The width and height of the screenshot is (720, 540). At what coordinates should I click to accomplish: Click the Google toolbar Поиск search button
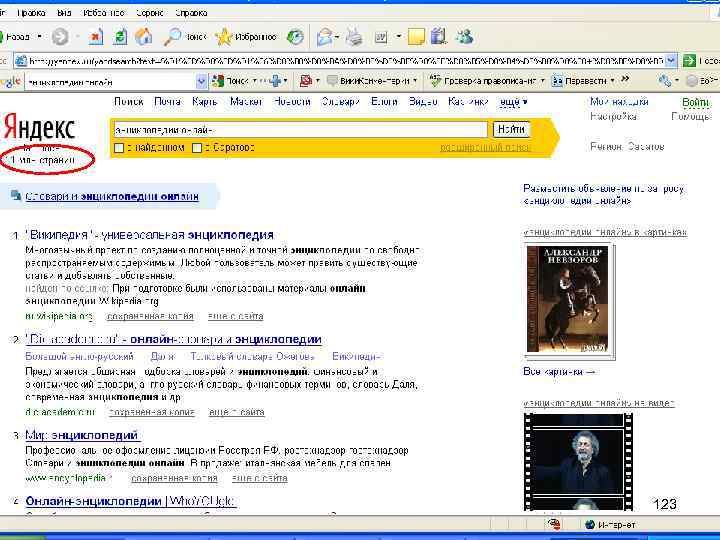[x=231, y=81]
